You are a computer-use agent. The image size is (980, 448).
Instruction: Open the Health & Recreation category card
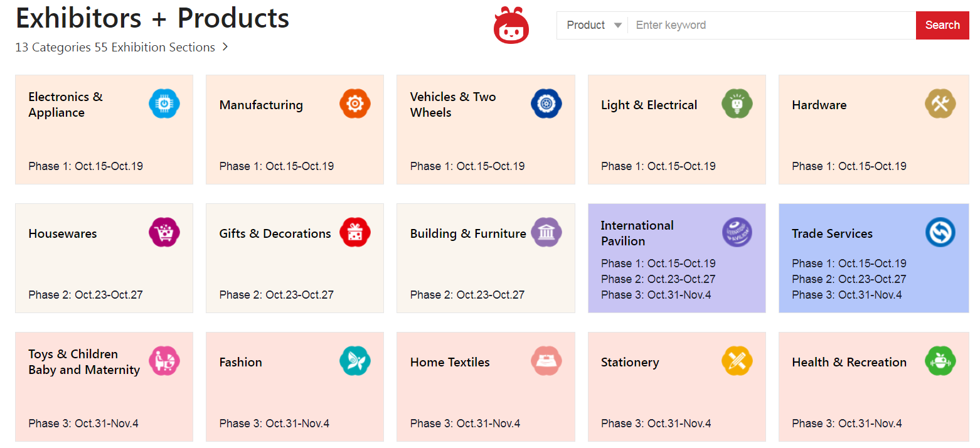point(873,387)
